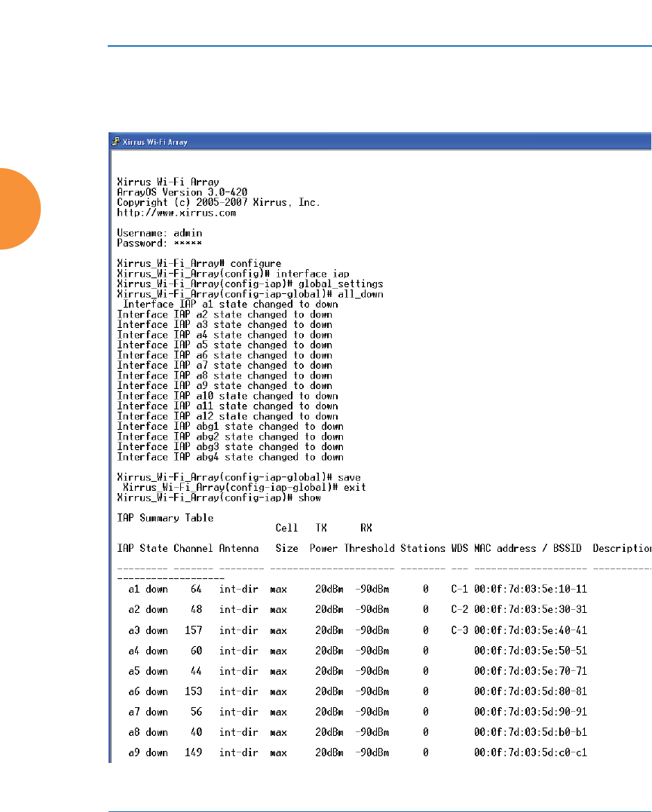Click 'Interface IAP a3 state changed to down'
Viewport: 652px width, 812px height.
pyautogui.click(x=225, y=325)
